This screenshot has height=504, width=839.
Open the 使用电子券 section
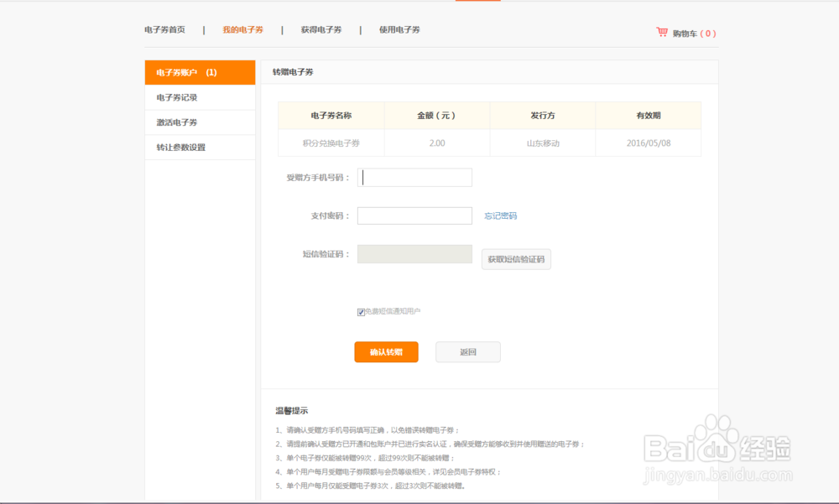point(400,29)
